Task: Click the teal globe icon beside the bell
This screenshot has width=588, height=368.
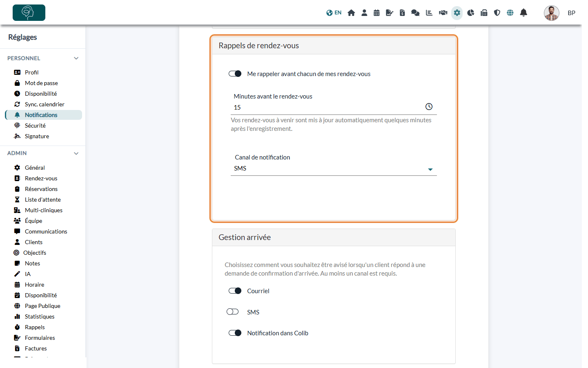Action: click(510, 13)
